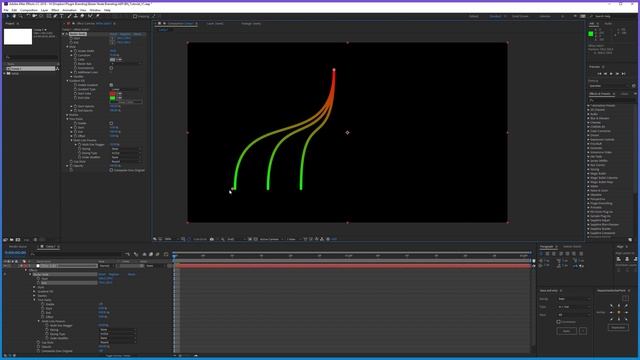Select the Rotation tool

(28, 16)
